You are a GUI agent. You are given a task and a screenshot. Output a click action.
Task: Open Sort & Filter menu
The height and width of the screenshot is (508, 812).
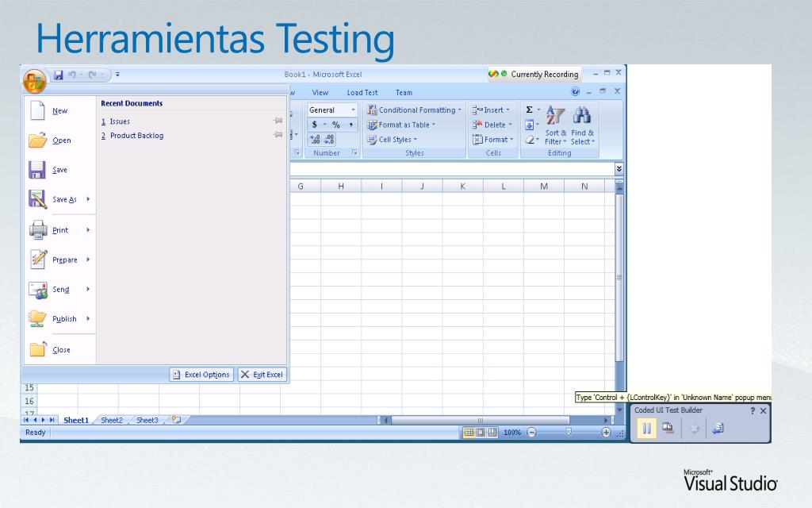556,125
